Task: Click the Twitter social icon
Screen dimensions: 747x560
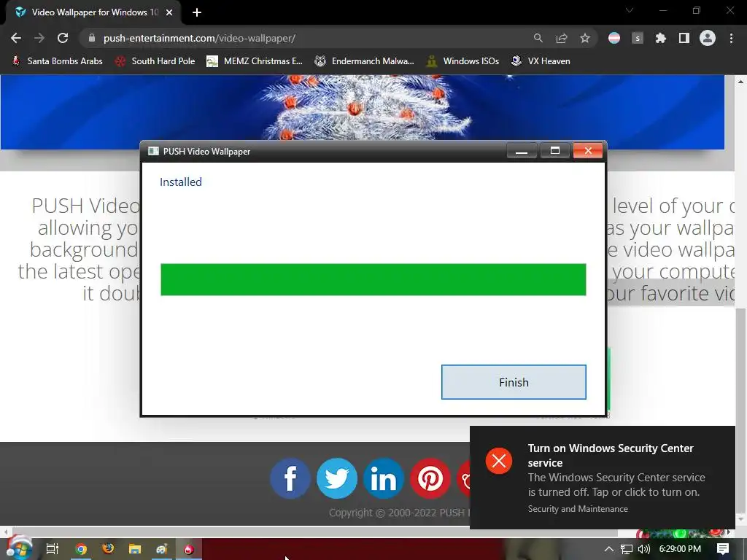Action: click(337, 478)
